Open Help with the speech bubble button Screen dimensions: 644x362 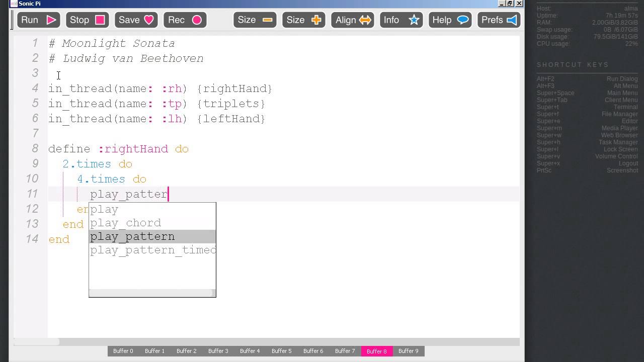tap(450, 20)
